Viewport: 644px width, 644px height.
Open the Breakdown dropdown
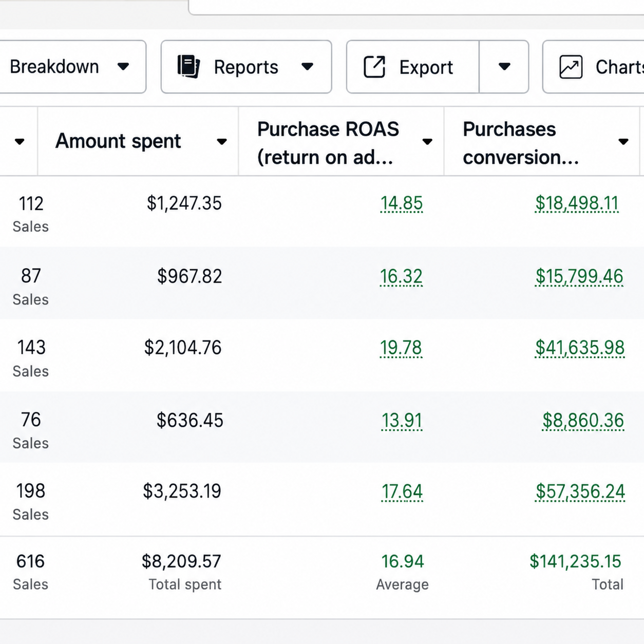[x=72, y=67]
